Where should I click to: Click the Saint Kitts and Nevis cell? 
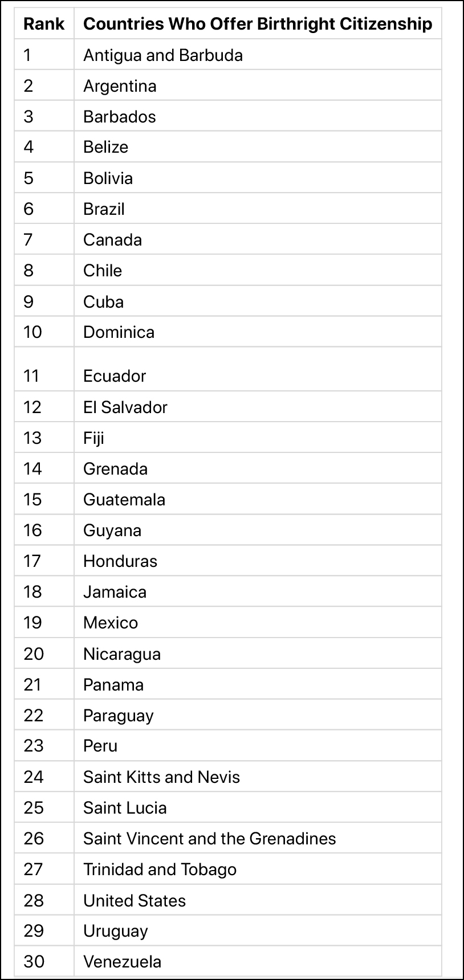[x=258, y=777]
